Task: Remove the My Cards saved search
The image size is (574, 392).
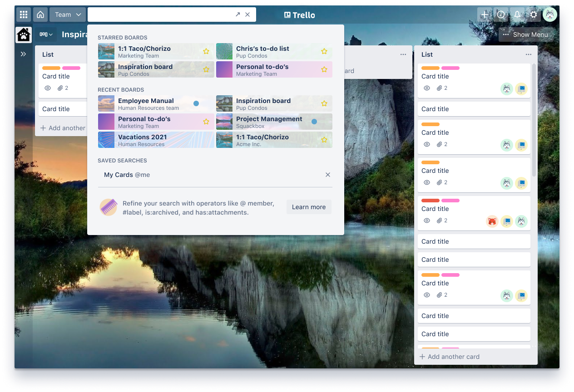Action: [x=327, y=174]
